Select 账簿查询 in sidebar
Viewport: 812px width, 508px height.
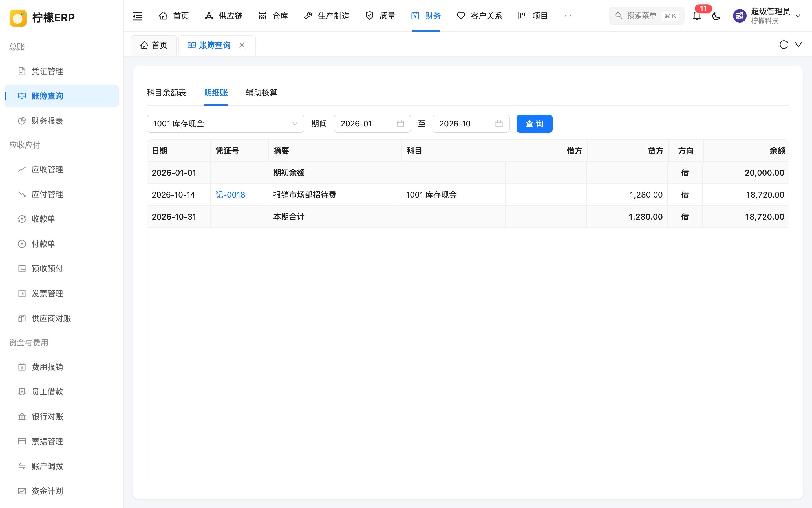[62, 96]
